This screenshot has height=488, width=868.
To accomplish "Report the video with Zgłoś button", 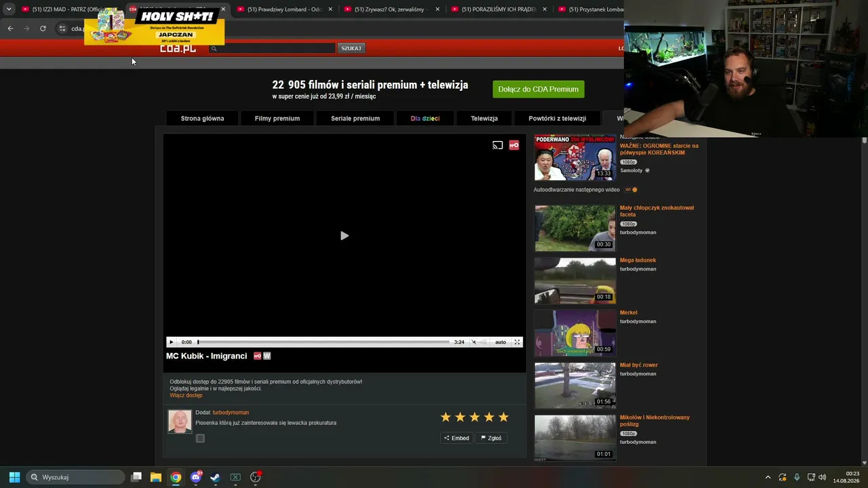I will 491,438.
